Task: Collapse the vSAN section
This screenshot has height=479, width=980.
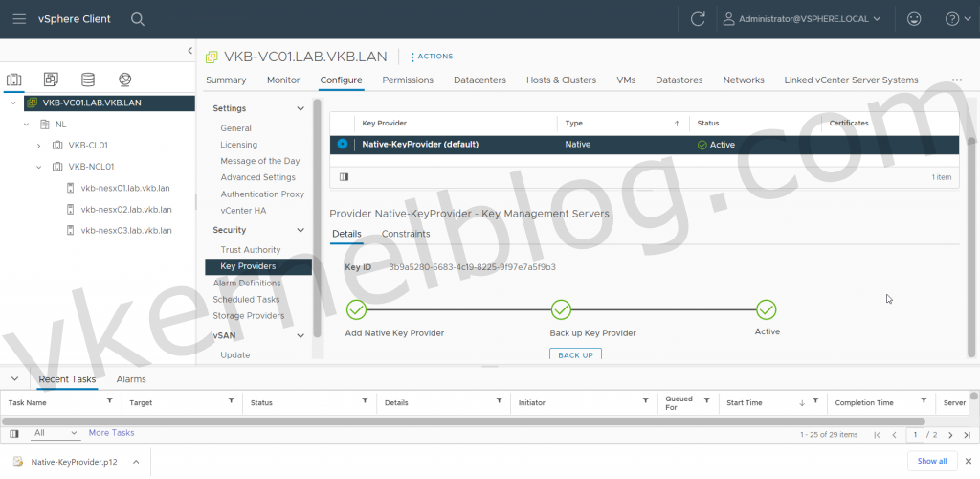Action: click(300, 336)
